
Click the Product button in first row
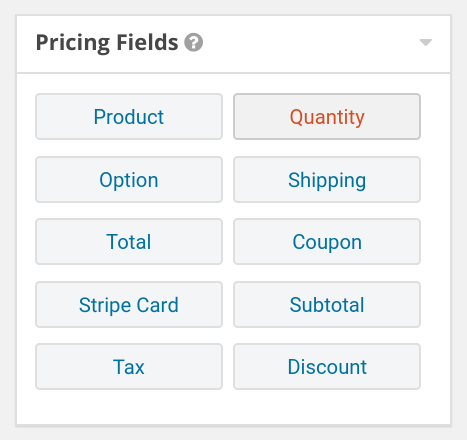tap(129, 117)
